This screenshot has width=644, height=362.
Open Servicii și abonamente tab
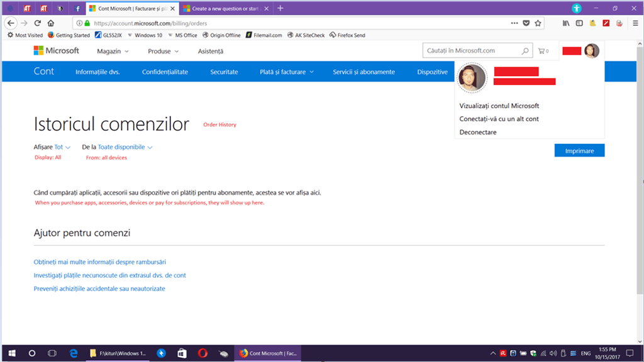364,72
